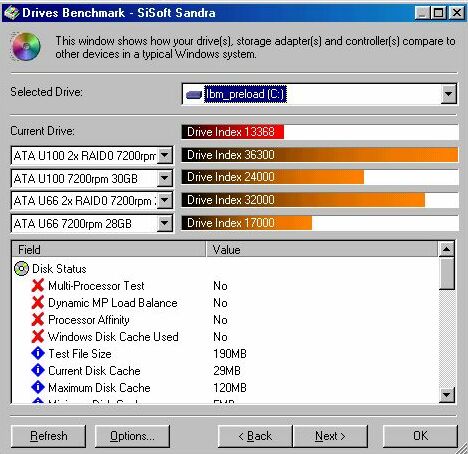
Task: Click the 190MB value
Action: pyautogui.click(x=230, y=353)
